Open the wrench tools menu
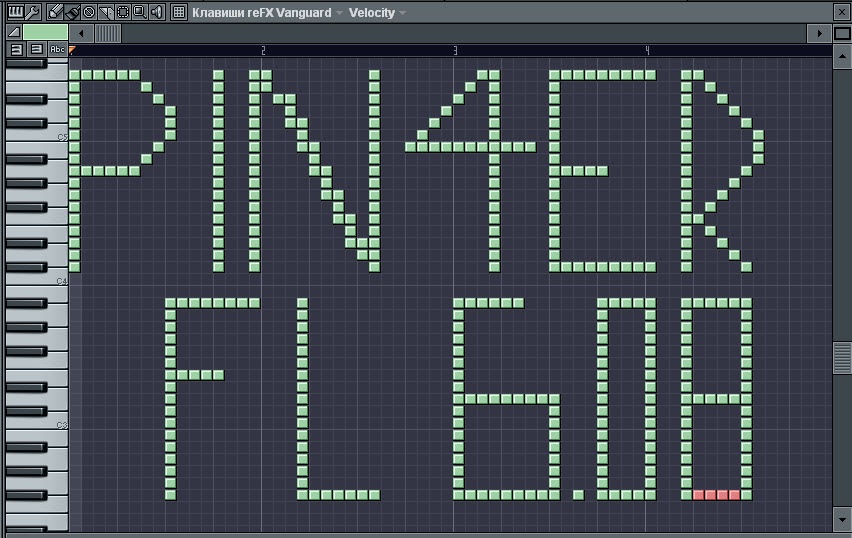Screen dimensions: 852x538 pyautogui.click(x=32, y=12)
